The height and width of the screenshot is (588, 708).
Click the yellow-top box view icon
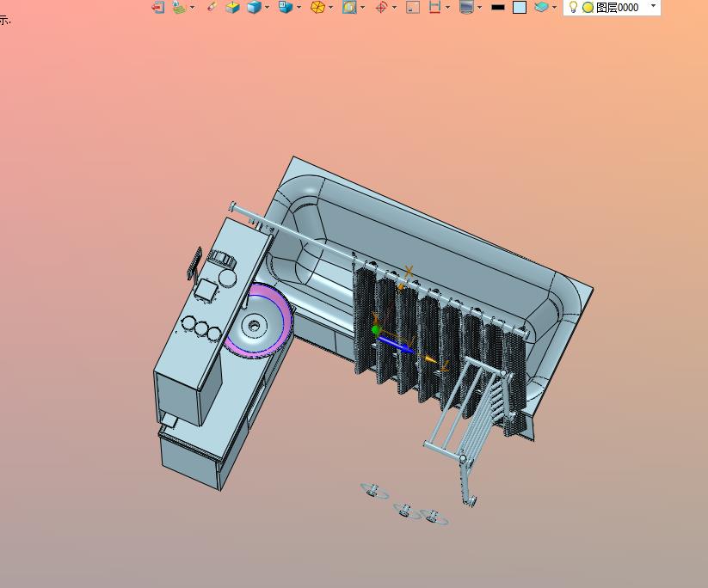pos(232,7)
